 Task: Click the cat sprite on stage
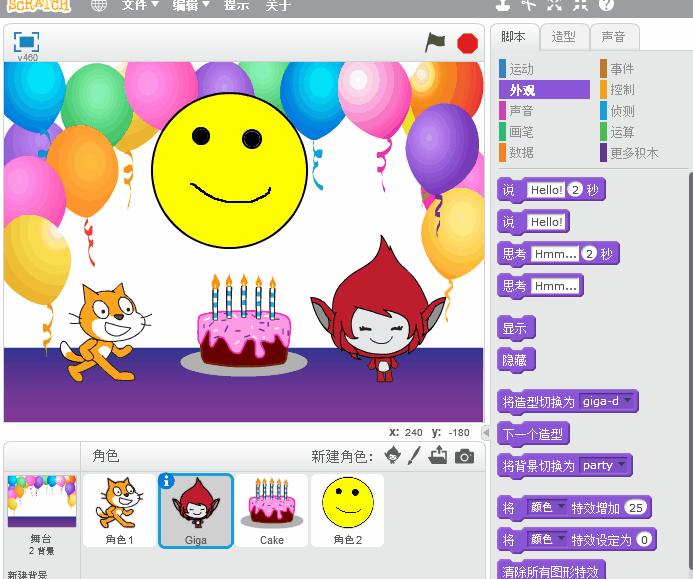tap(106, 332)
